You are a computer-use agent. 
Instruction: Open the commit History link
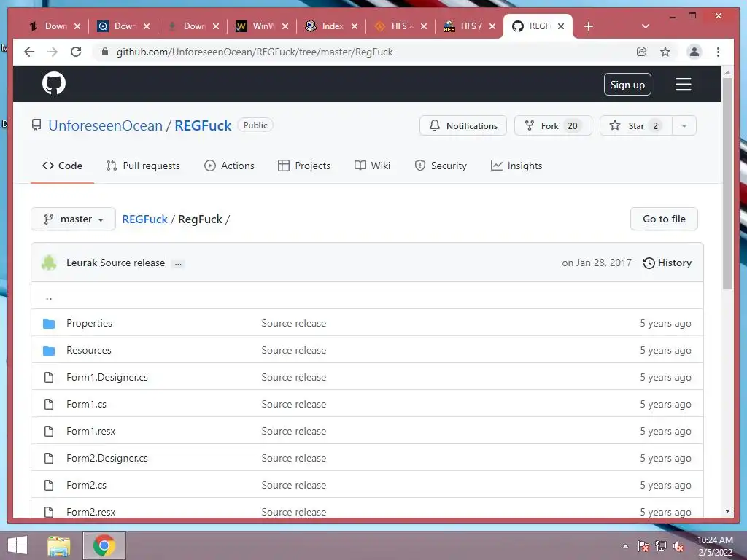[667, 262]
